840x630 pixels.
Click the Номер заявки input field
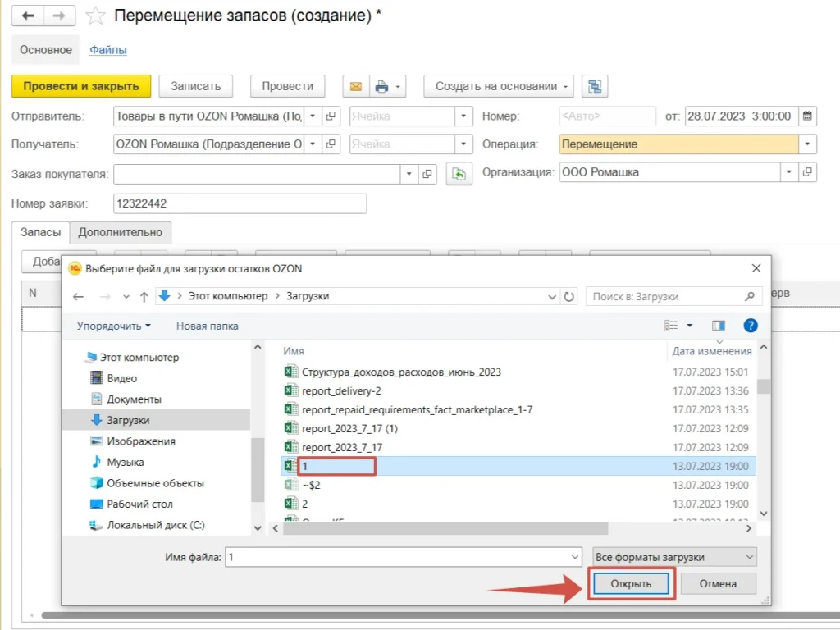pyautogui.click(x=240, y=203)
